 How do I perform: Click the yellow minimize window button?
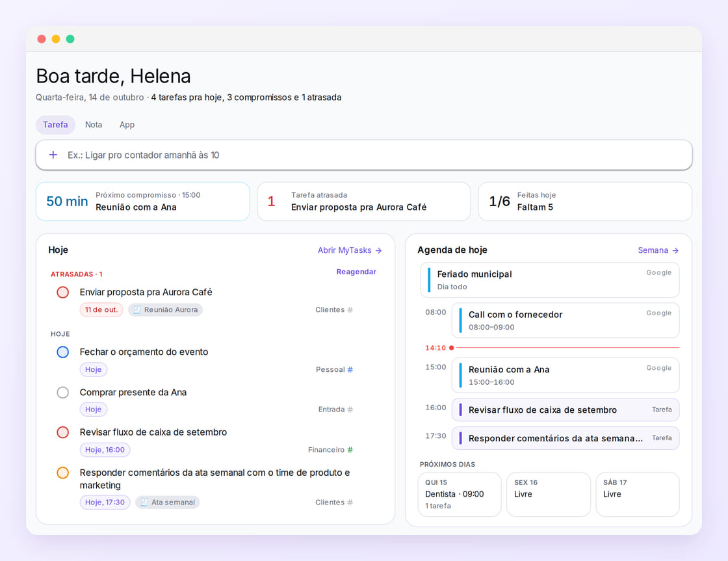pyautogui.click(x=56, y=39)
